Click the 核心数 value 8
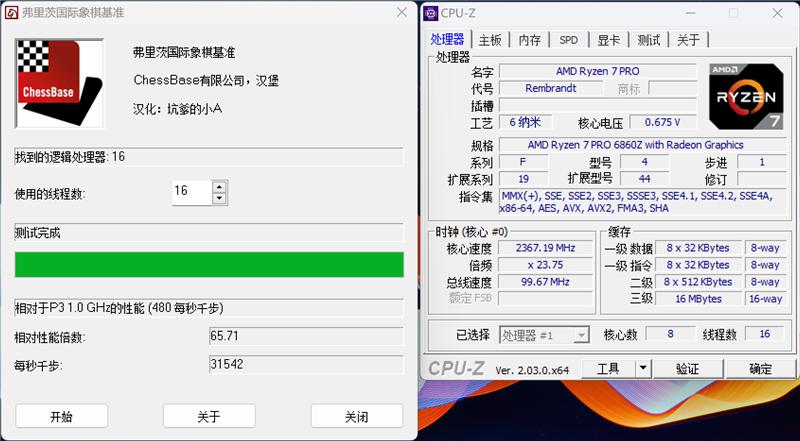 [670, 334]
